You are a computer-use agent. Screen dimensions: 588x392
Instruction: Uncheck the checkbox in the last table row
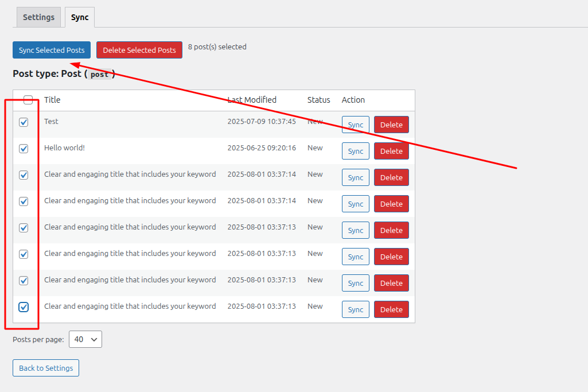24,307
